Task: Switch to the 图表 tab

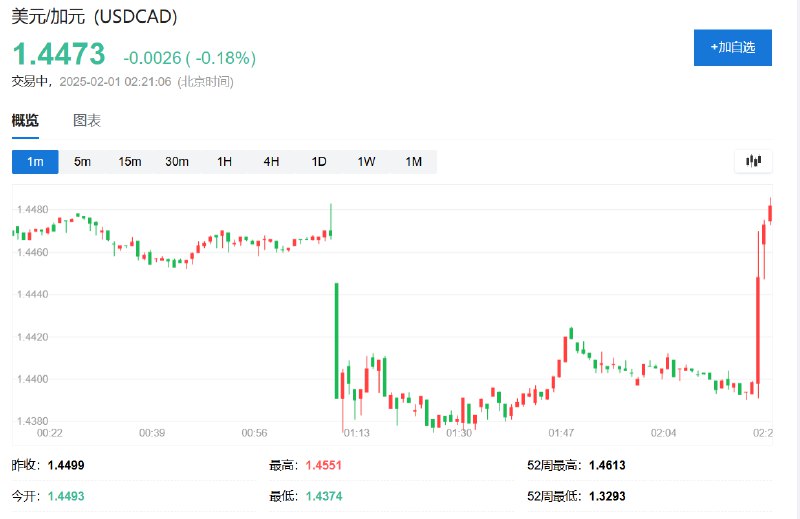Action: click(87, 120)
